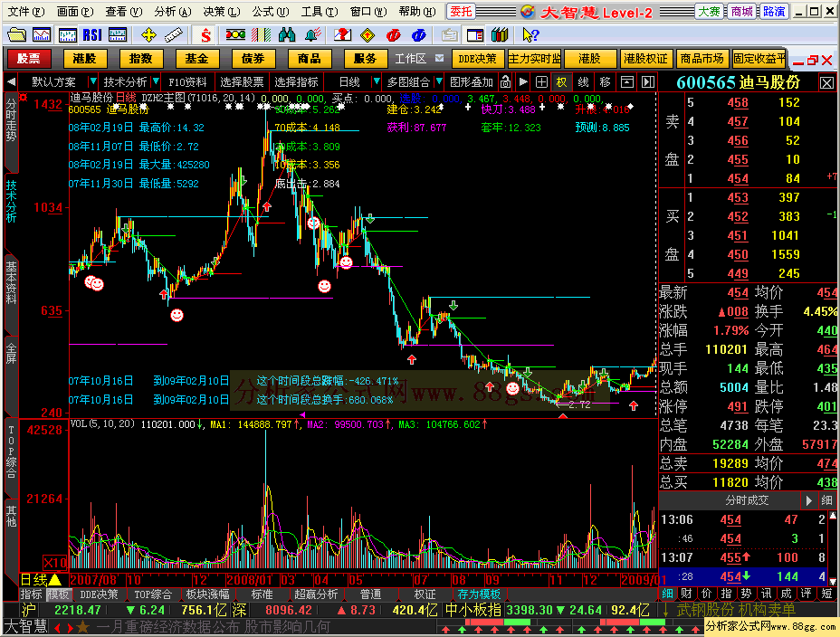Click the ×10 volume scale box
Viewport: 840px width, 637px height.
tap(54, 563)
